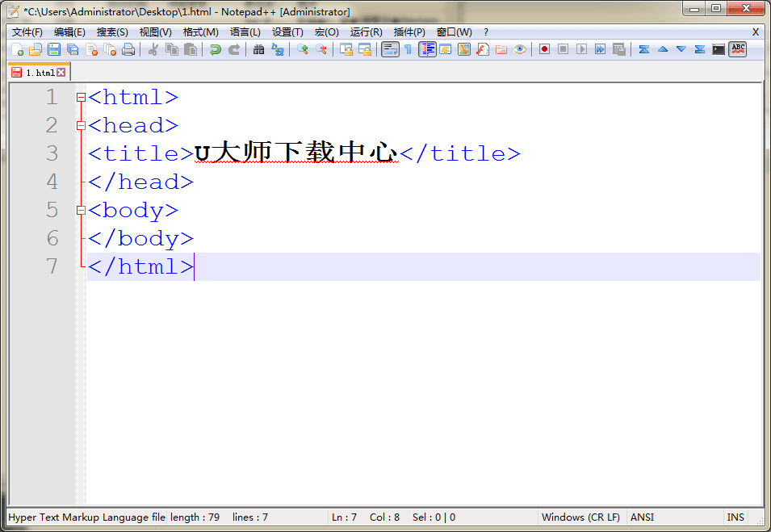Collapse the body tag fold marker
The image size is (771, 532).
81,211
